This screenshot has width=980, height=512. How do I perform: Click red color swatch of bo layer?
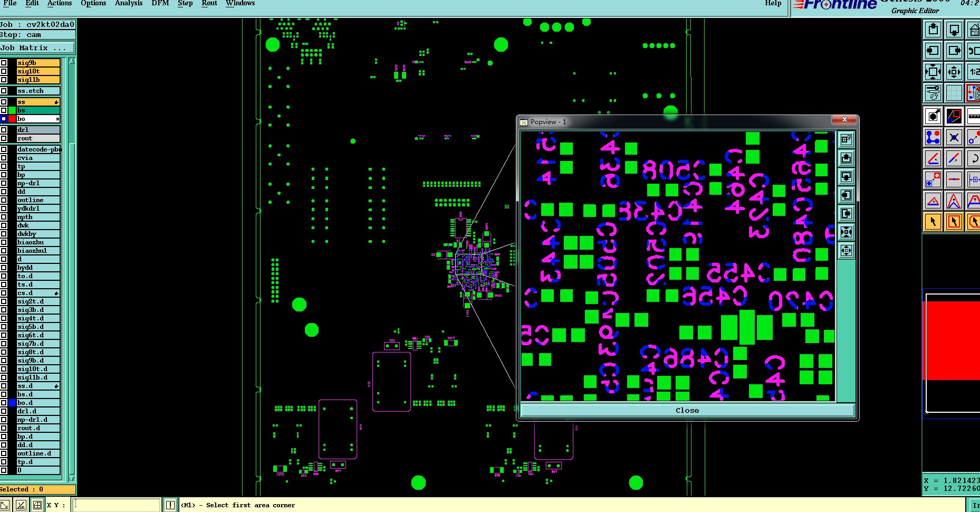pos(12,119)
